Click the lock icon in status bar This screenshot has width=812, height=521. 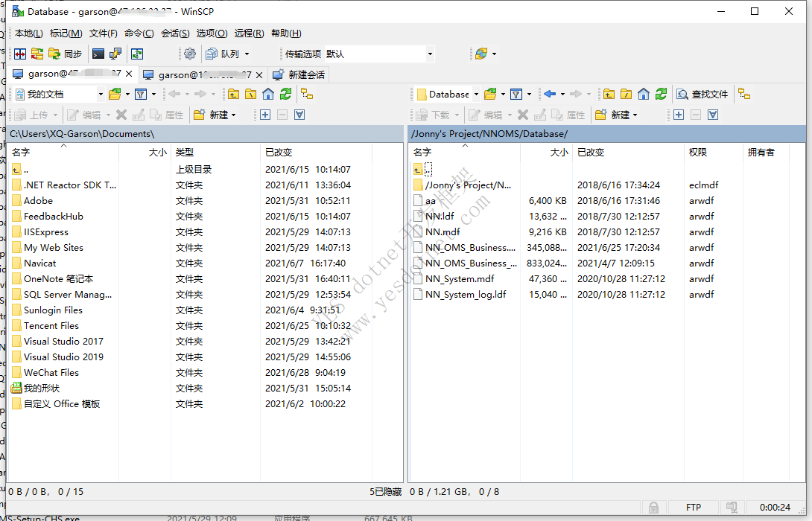pyautogui.click(x=653, y=508)
